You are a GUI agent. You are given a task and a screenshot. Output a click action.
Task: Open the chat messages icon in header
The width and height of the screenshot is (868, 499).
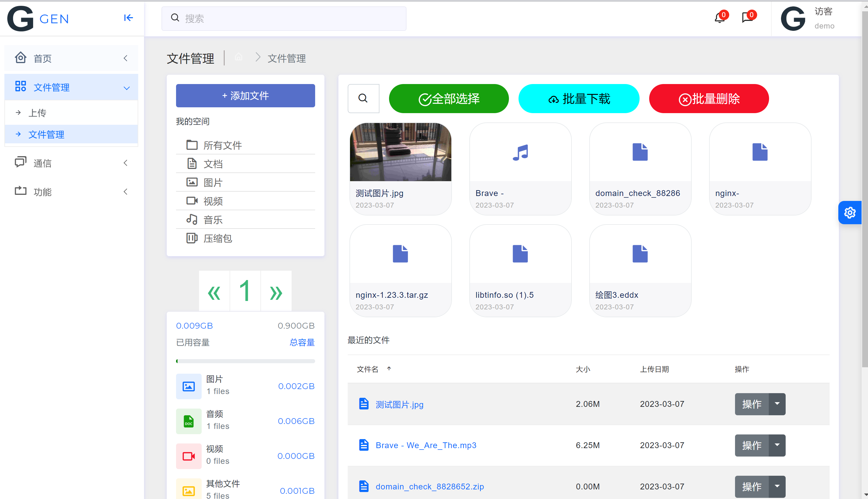pos(747,17)
